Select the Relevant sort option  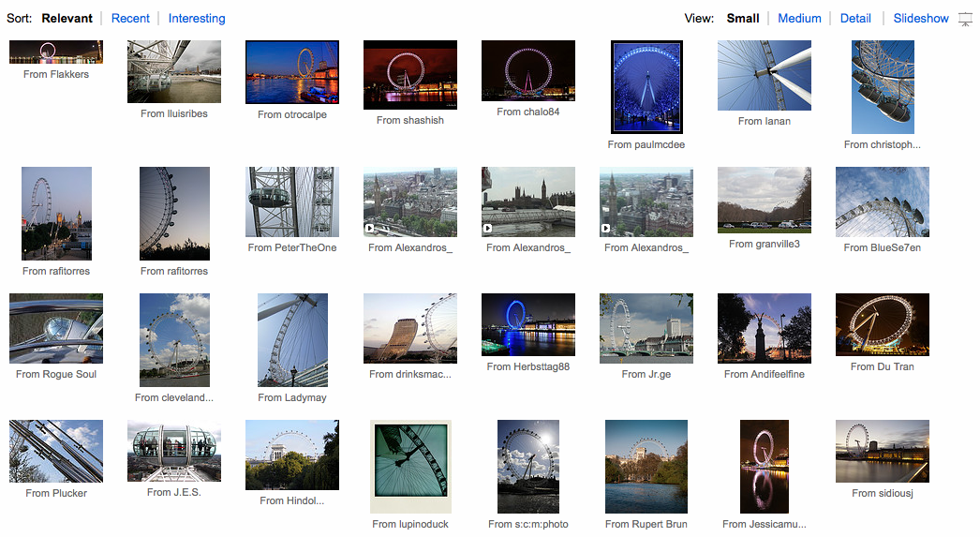tap(67, 19)
